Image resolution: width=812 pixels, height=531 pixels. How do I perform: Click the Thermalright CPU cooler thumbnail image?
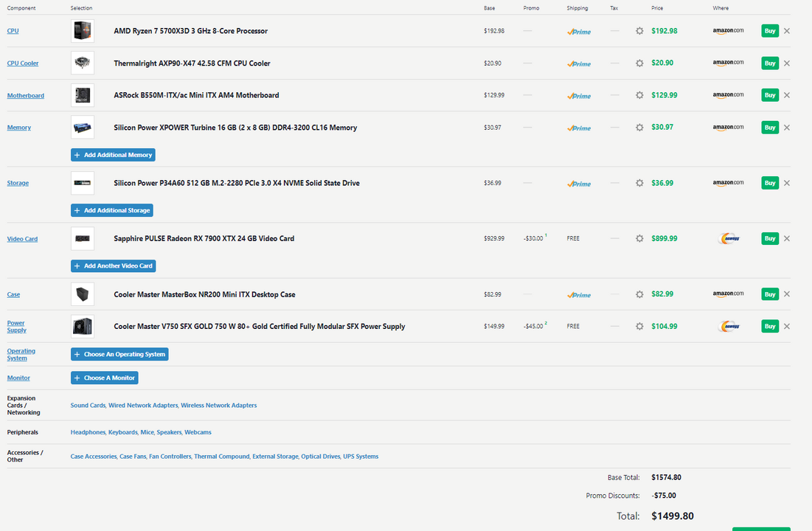(x=83, y=63)
